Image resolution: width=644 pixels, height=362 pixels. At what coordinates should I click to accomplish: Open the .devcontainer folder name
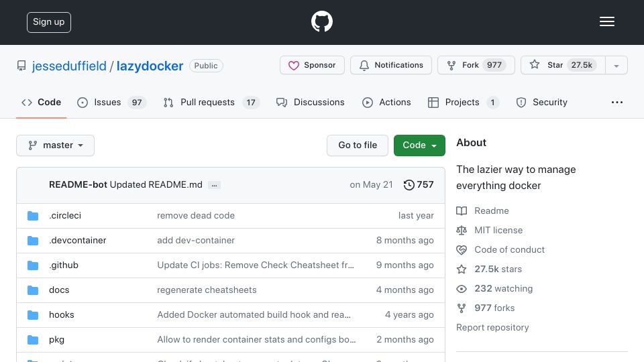click(78, 241)
